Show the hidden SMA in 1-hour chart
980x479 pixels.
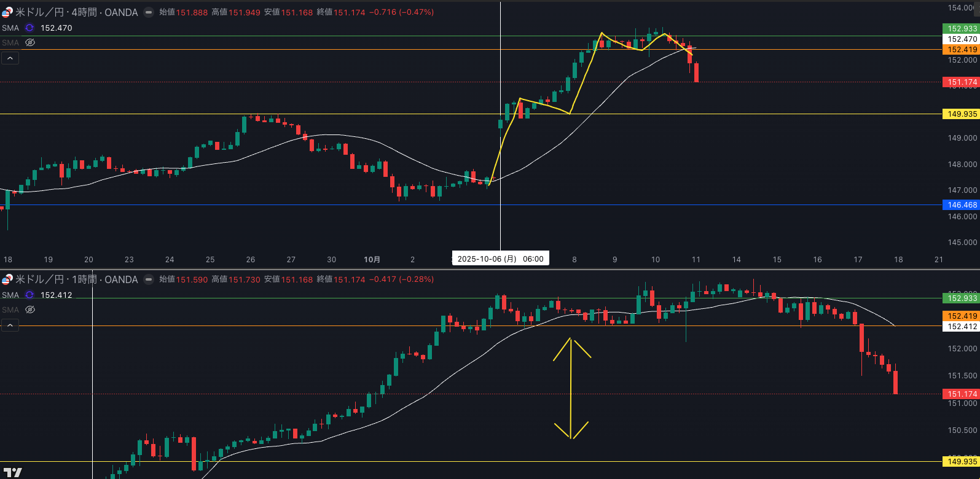[30, 310]
